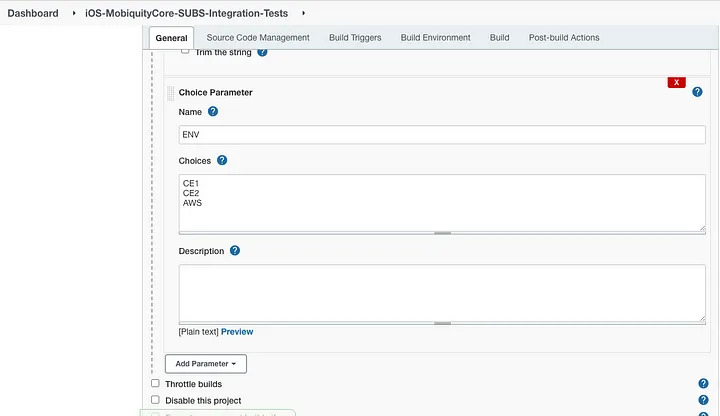Open the Post-build Actions tab

(x=564, y=38)
